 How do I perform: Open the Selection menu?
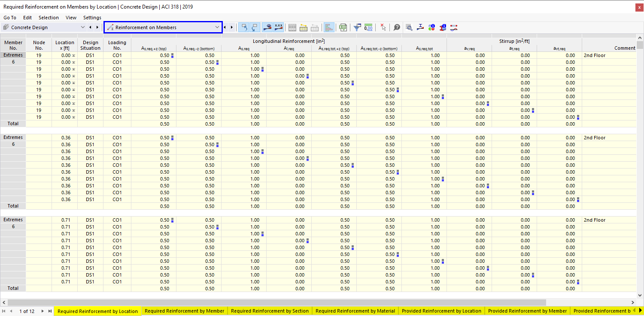tap(49, 18)
